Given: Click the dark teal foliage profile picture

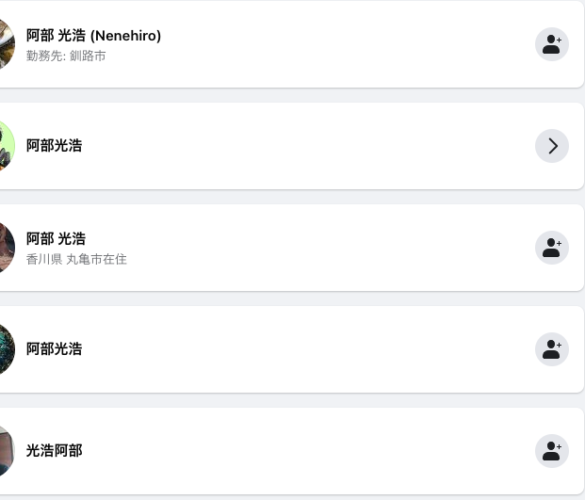Looking at the screenshot, I should pos(7,349).
